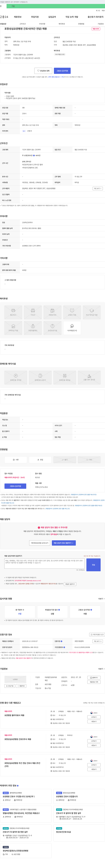
Task: Click the 로그인 login link
Action: click(x=98, y=10)
